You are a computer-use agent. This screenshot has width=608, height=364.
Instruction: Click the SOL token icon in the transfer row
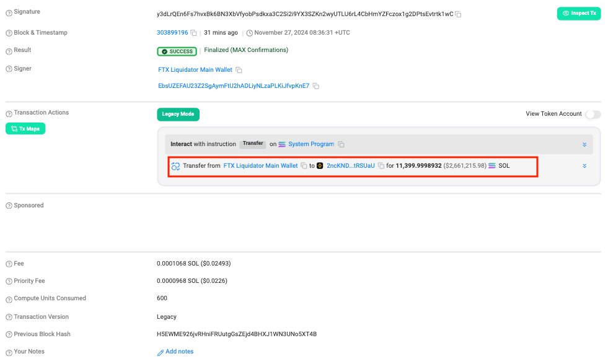coord(491,165)
